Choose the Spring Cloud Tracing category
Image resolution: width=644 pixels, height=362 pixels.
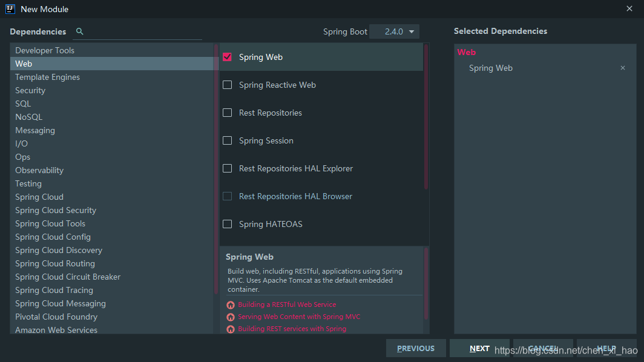tap(112, 290)
